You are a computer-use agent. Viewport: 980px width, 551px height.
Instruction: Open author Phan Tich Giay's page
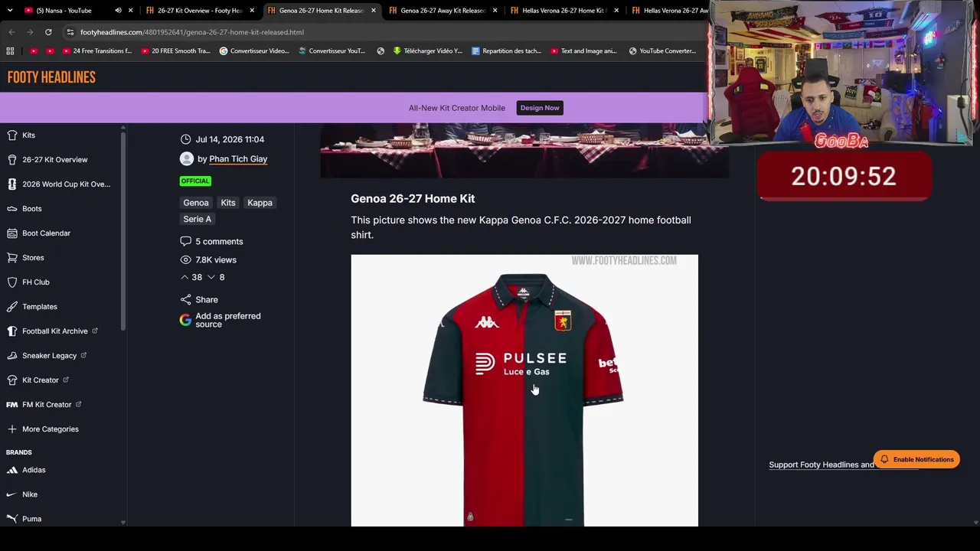(238, 159)
